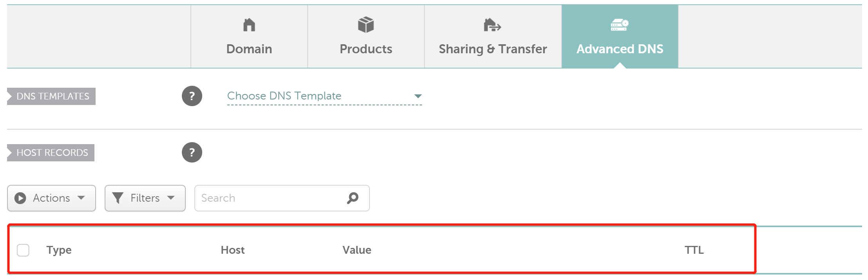Click the funnel icon on Filters
Screen dimensions: 868x280
point(118,198)
